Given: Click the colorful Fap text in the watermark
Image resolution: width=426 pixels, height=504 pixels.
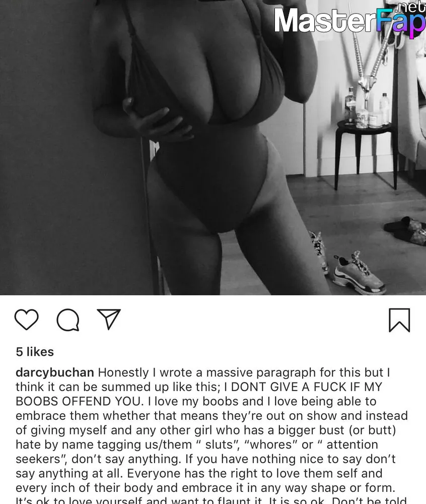Looking at the screenshot, I should 401,23.
